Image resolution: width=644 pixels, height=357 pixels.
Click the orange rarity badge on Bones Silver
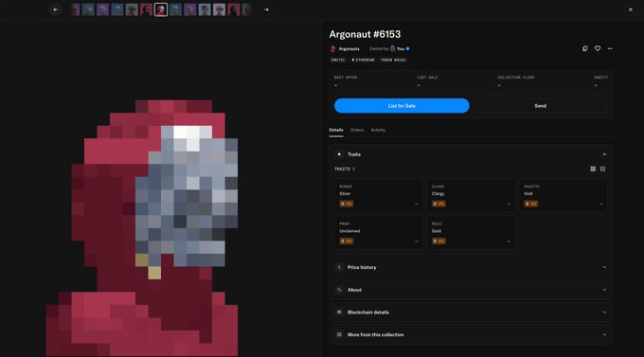click(x=347, y=204)
